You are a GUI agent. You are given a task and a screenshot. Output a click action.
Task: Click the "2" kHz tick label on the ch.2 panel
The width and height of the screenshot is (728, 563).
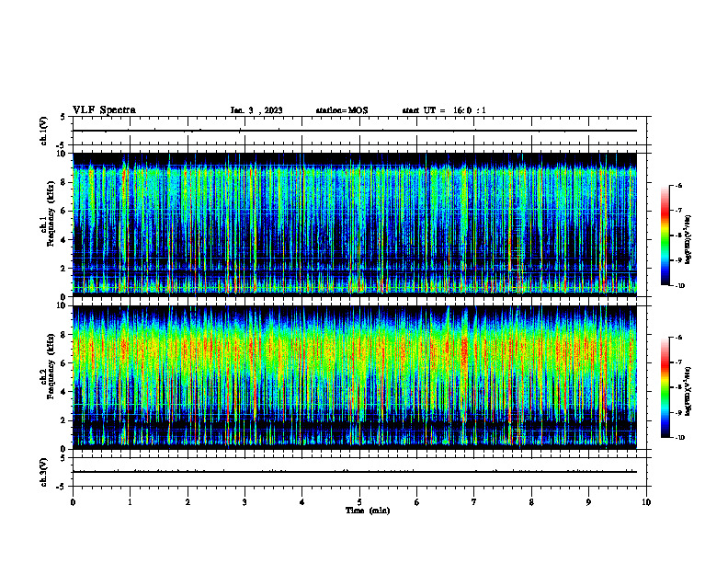click(x=64, y=420)
